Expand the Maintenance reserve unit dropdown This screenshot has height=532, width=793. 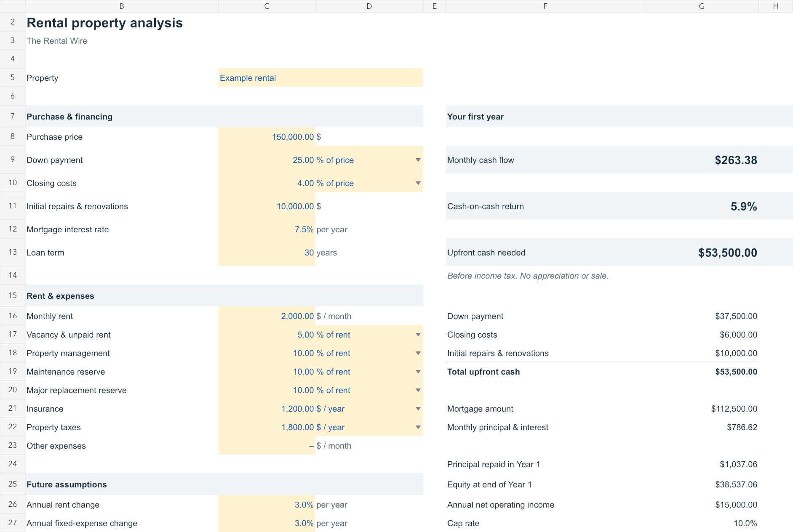(418, 372)
